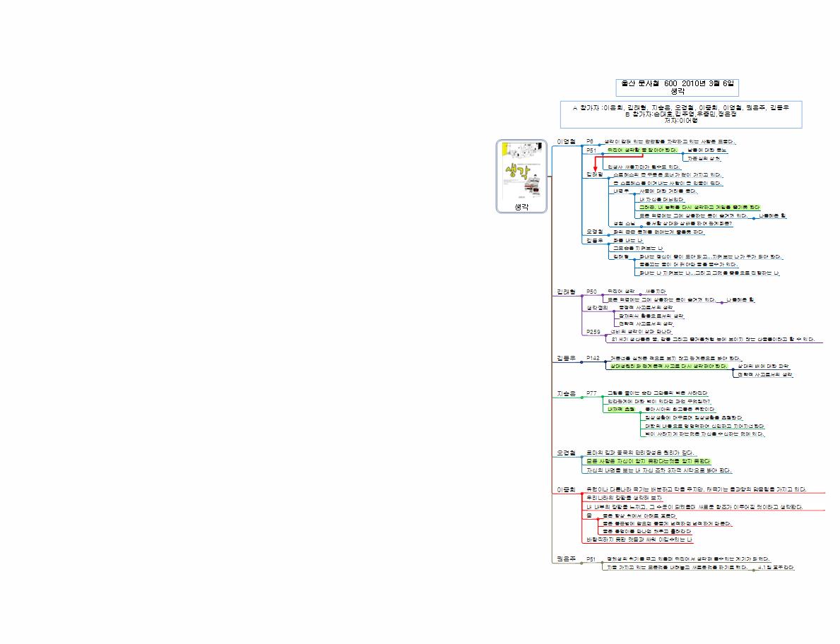This screenshot has height=644, width=840.
Task: Select the 권은주 branch label
Action: [566, 559]
